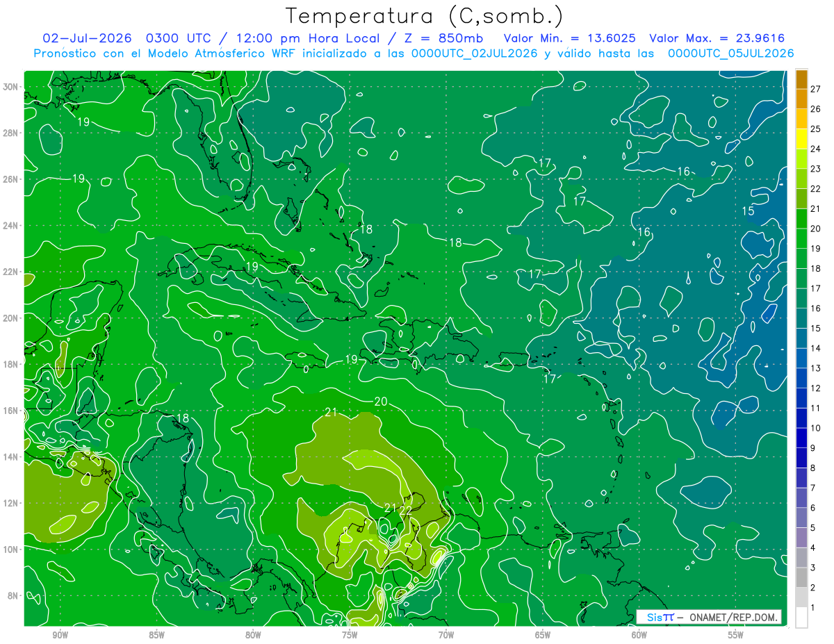Viewport: 834px width, 644px height.
Task: Click the legend value '5'
Action: click(813, 528)
